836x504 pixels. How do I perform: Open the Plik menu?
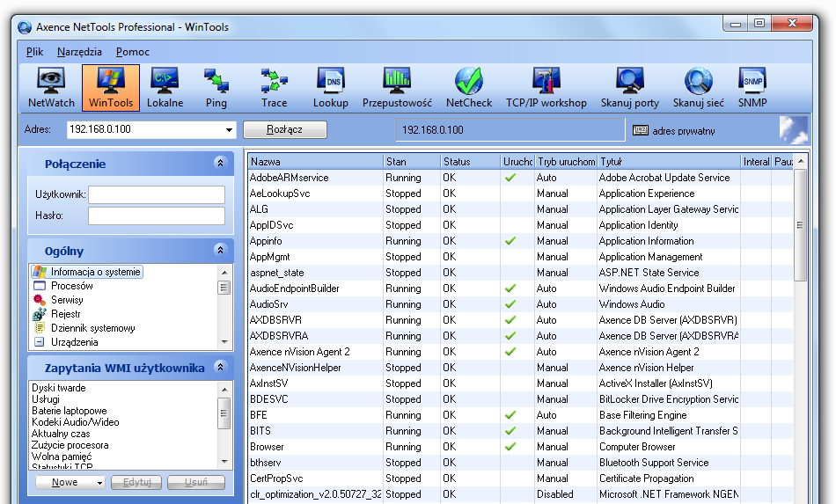click(34, 52)
